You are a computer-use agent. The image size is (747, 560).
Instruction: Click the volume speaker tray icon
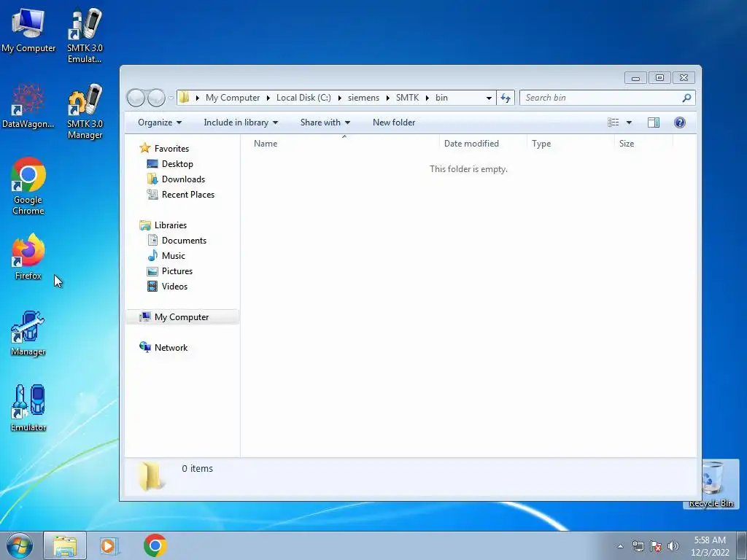pos(673,546)
